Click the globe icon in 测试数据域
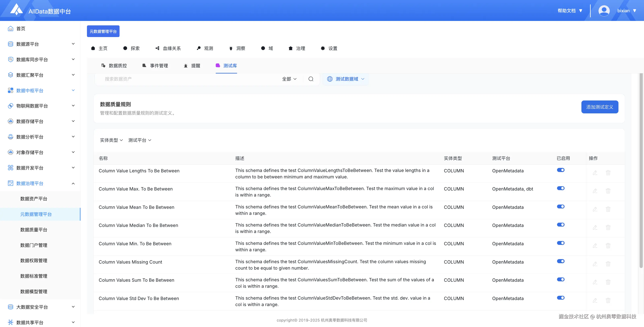This screenshot has height=327, width=644. (330, 79)
